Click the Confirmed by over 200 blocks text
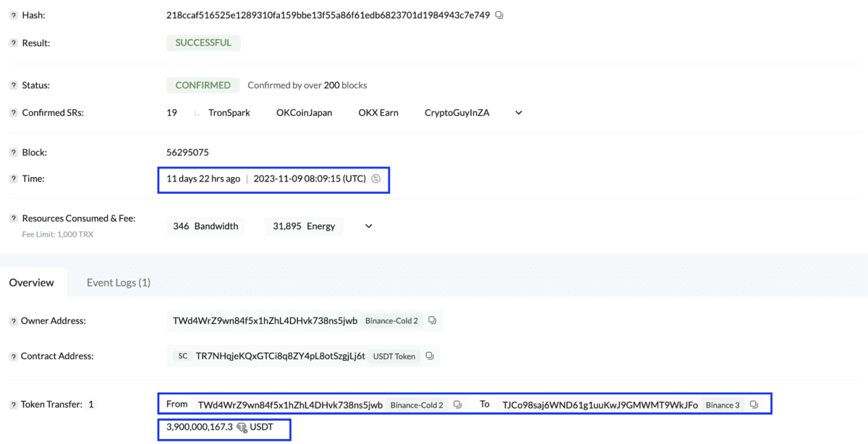This screenshot has width=868, height=444. click(307, 85)
